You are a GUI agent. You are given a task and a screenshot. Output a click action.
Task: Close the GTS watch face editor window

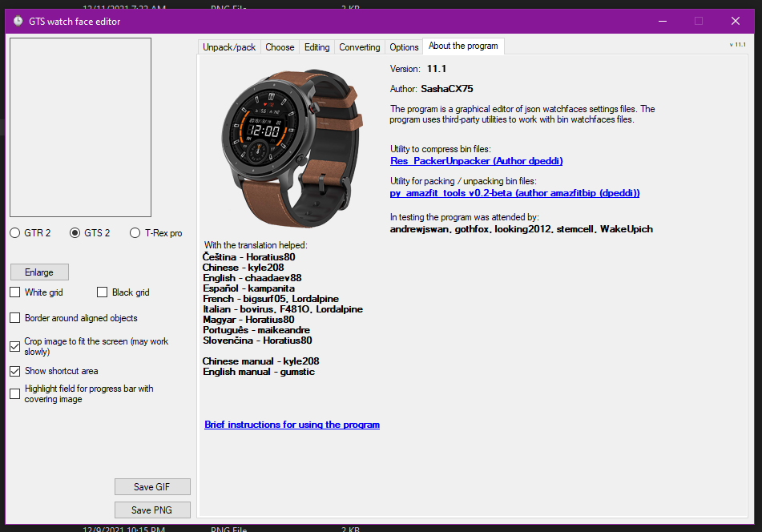[x=736, y=21]
